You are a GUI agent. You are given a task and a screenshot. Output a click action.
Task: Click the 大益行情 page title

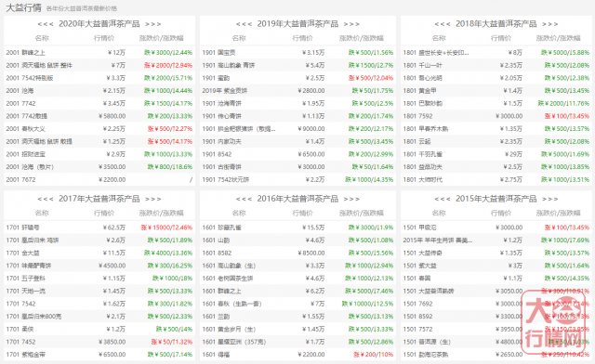click(x=23, y=7)
